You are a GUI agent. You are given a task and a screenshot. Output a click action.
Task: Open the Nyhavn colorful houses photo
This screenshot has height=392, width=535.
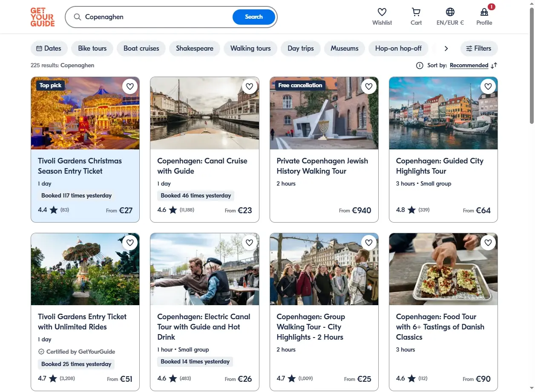(443, 113)
